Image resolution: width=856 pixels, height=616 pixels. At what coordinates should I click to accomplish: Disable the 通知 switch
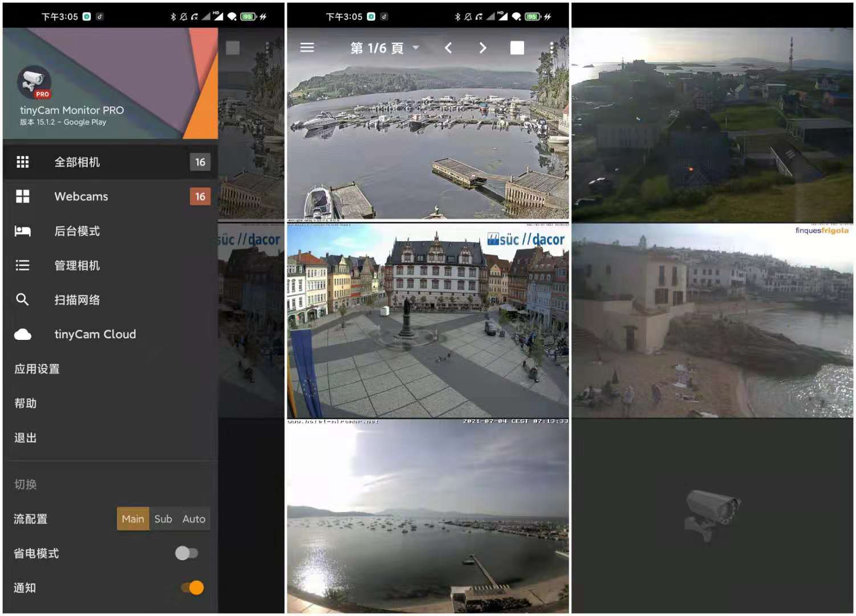(x=192, y=587)
